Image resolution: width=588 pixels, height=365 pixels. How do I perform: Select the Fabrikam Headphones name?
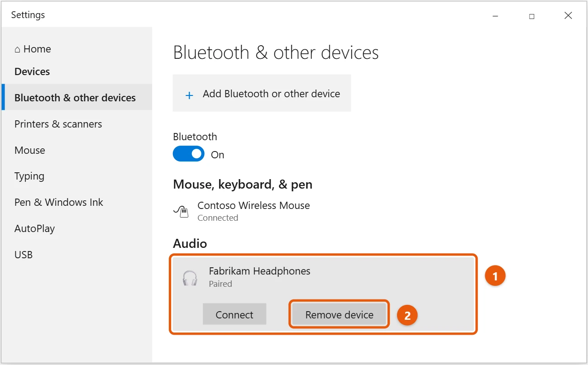pos(259,271)
